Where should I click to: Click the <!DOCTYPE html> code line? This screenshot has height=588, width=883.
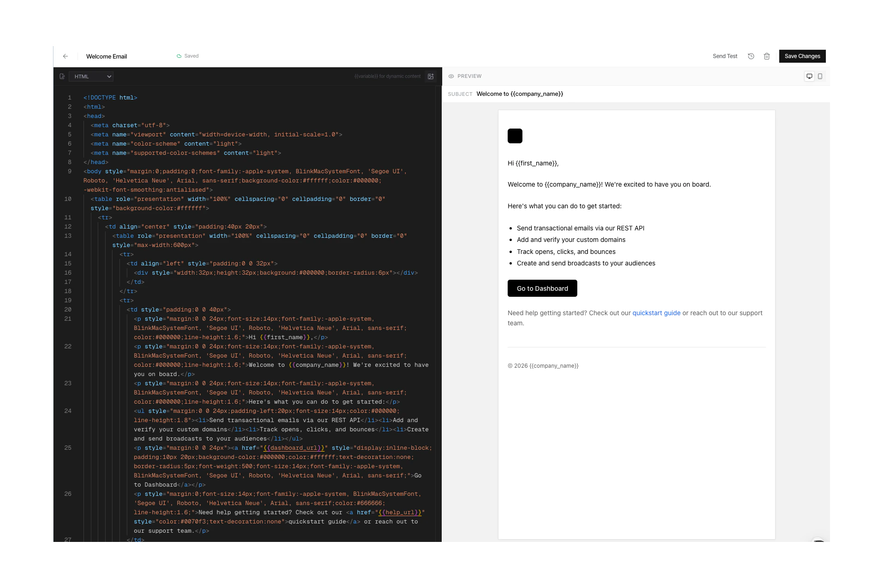(x=110, y=98)
